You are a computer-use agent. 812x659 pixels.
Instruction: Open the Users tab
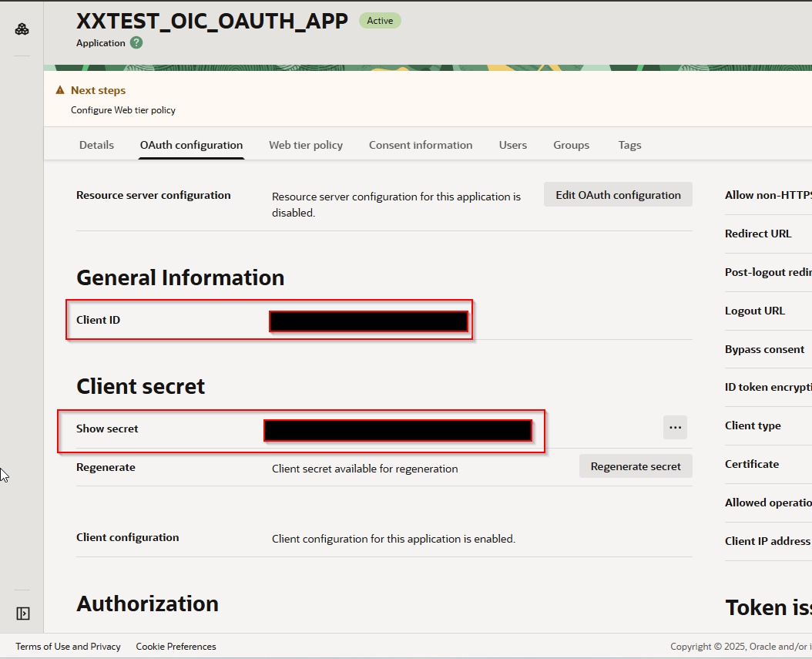(513, 145)
